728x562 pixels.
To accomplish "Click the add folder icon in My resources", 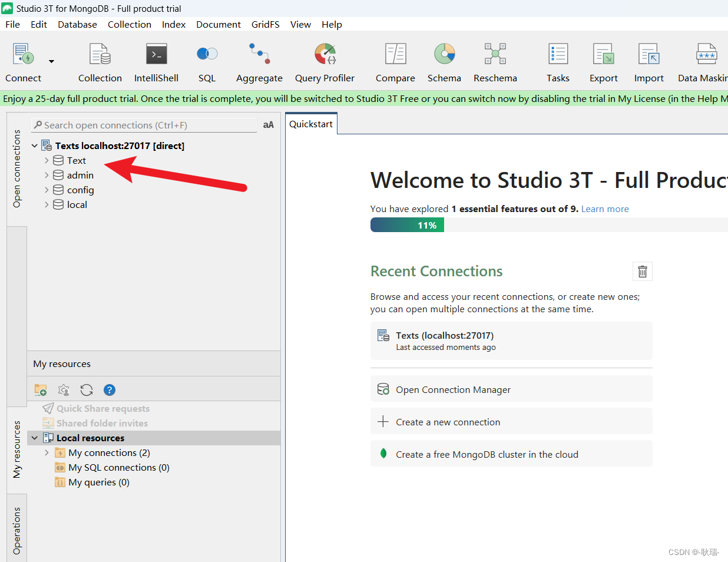I will [41, 390].
